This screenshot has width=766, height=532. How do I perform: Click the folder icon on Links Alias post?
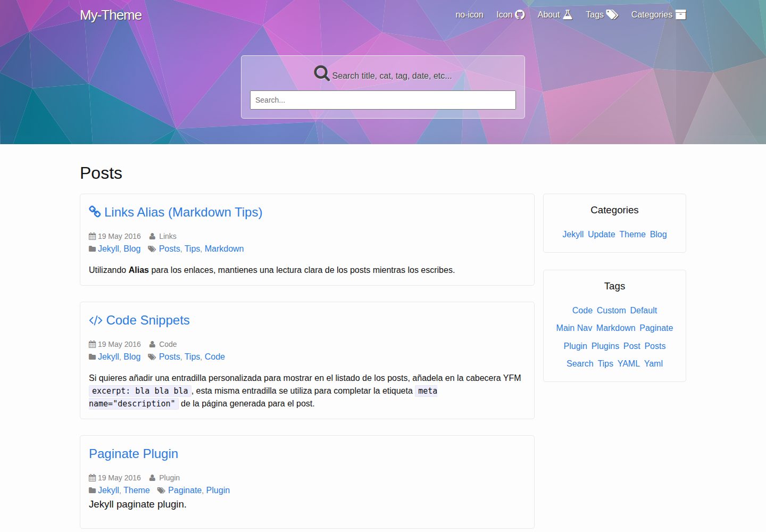93,249
